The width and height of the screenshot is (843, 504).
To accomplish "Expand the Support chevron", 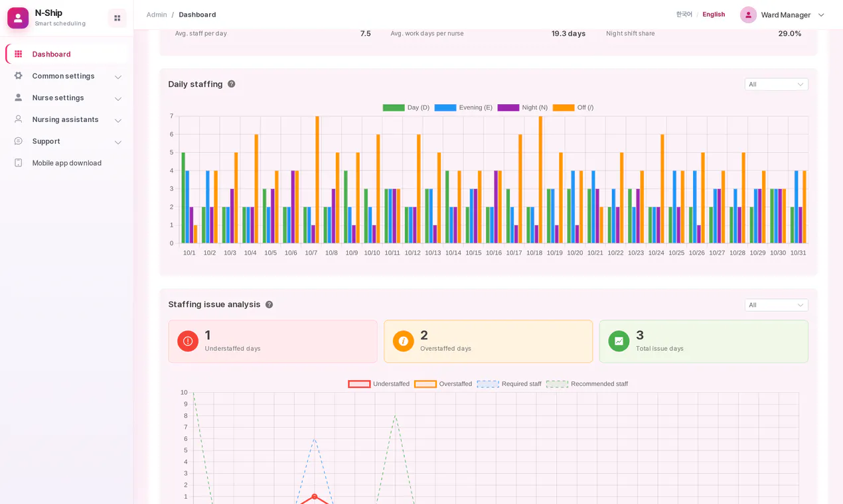I will (118, 142).
